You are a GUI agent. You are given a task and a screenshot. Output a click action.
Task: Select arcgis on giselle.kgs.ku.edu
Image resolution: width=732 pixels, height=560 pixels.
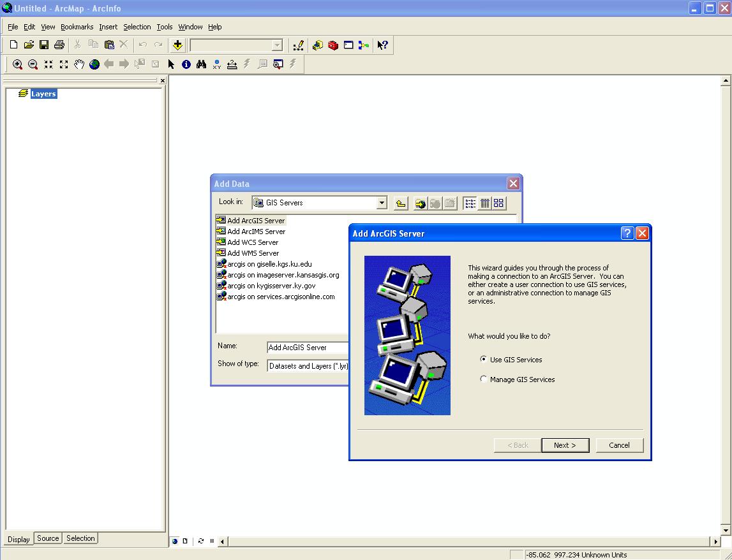[x=264, y=263]
